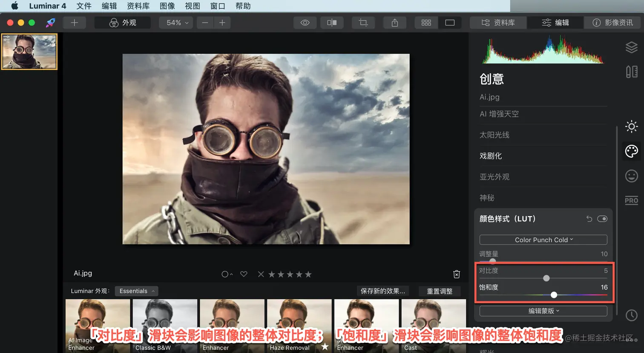This screenshot has width=644, height=353.
Task: Favorite the Haze Removal look star
Action: tap(325, 347)
